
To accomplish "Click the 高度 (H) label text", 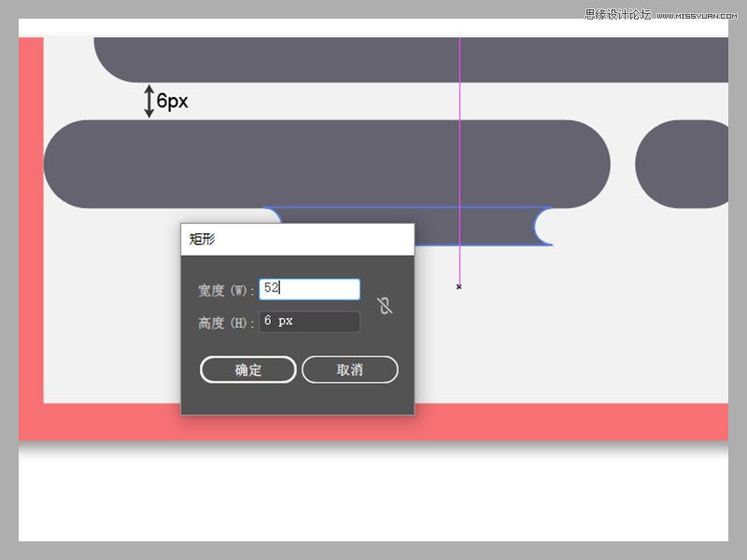I will tap(226, 323).
